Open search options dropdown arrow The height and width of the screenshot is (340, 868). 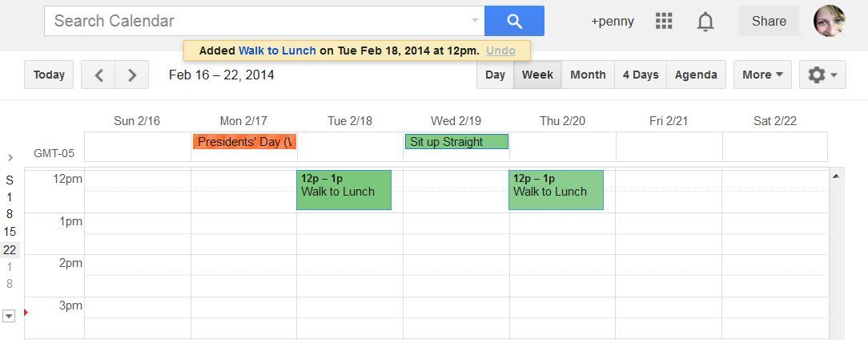(475, 21)
